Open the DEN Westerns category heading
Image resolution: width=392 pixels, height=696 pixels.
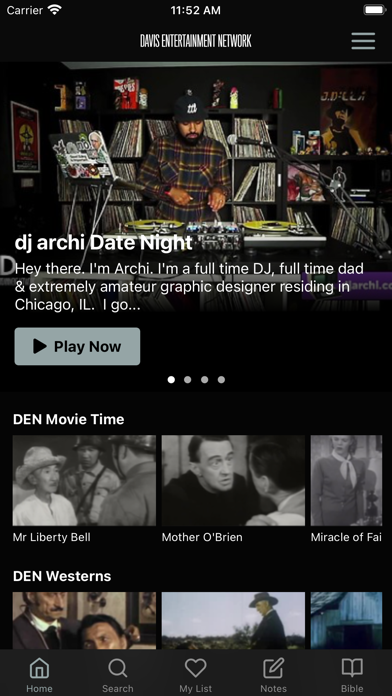coord(62,576)
